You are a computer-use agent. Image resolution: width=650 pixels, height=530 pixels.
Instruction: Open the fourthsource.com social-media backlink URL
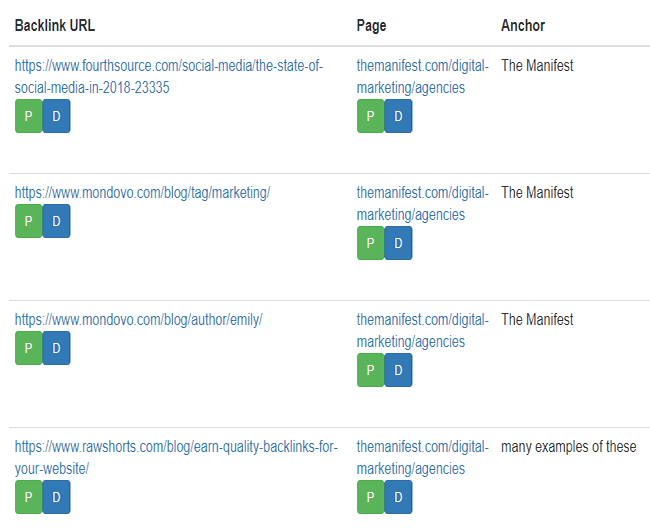point(169,77)
